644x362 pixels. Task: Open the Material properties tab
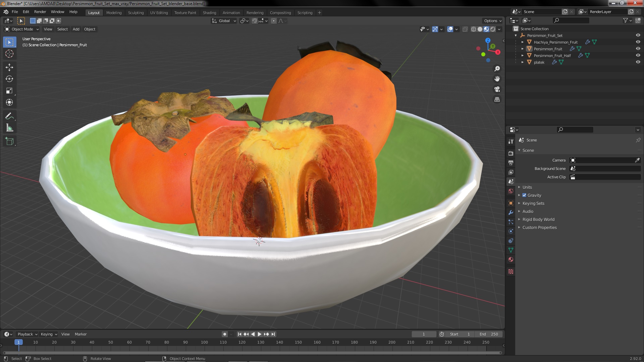511,259
